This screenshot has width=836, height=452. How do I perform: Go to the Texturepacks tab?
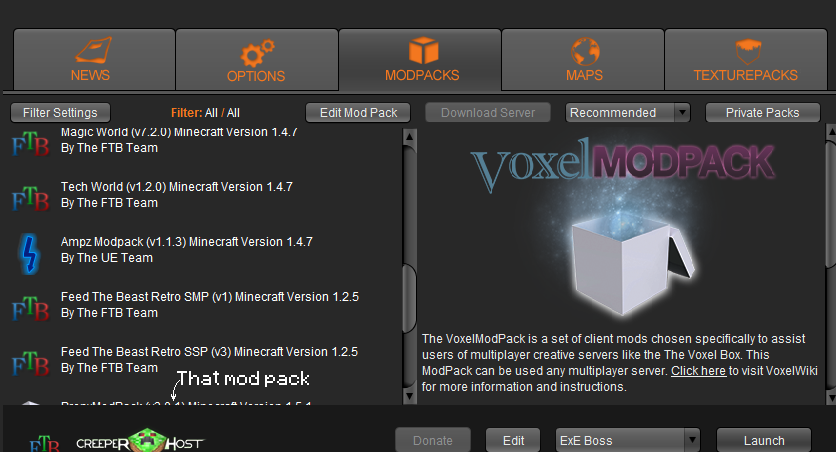pos(746,60)
